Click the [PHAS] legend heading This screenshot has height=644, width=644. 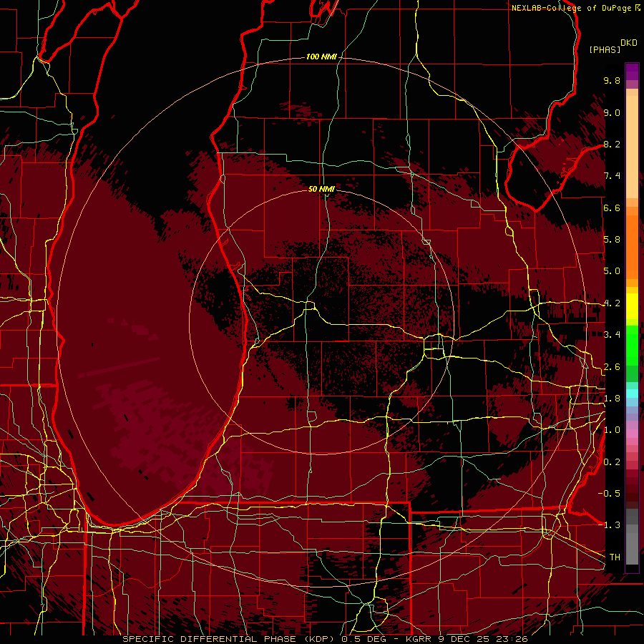(x=605, y=49)
